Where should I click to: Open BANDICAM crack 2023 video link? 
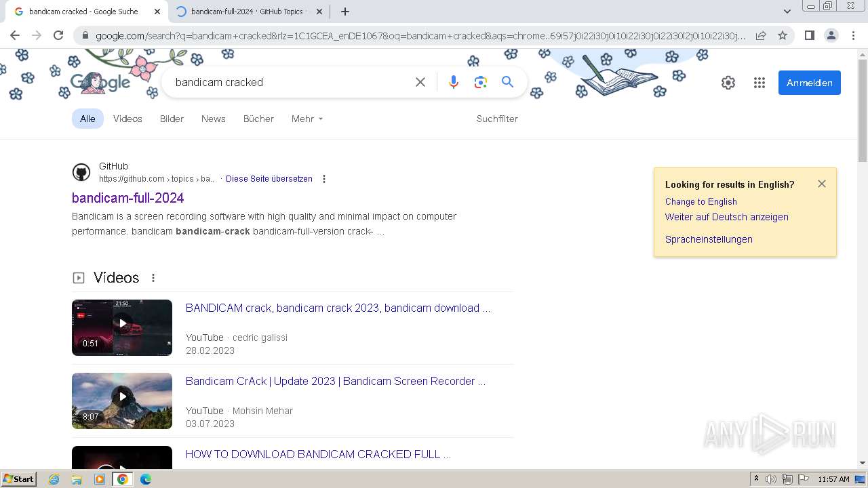[338, 308]
